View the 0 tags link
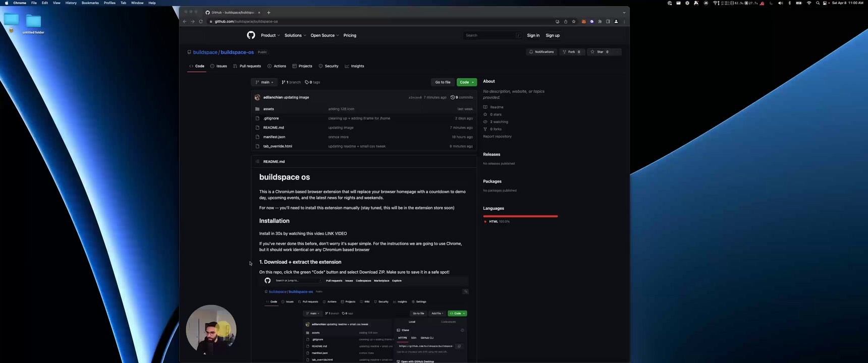Image resolution: width=868 pixels, height=363 pixels. click(x=313, y=82)
